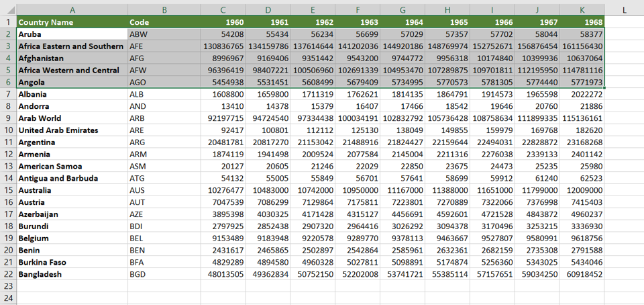The image size is (644, 305).
Task: Click the code cell 'BEL'
Action: tap(164, 238)
